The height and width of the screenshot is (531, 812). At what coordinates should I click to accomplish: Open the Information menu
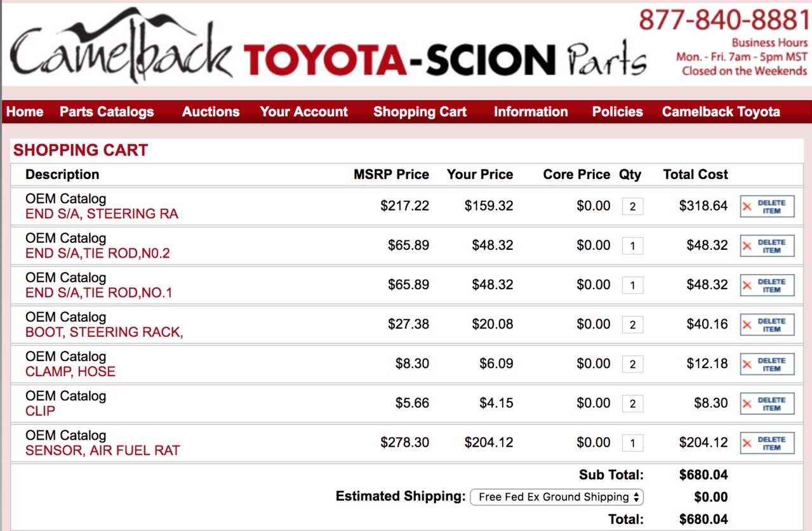531,112
